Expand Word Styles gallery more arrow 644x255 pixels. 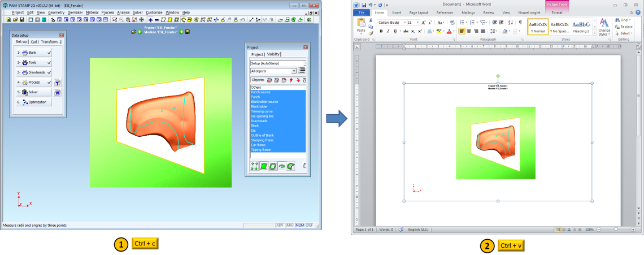pyautogui.click(x=594, y=33)
